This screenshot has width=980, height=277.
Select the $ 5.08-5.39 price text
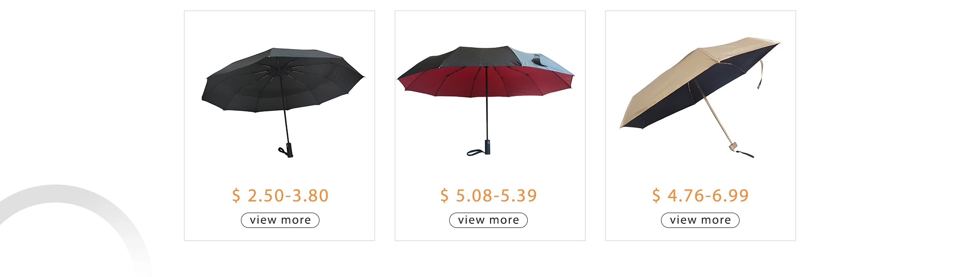pyautogui.click(x=488, y=195)
